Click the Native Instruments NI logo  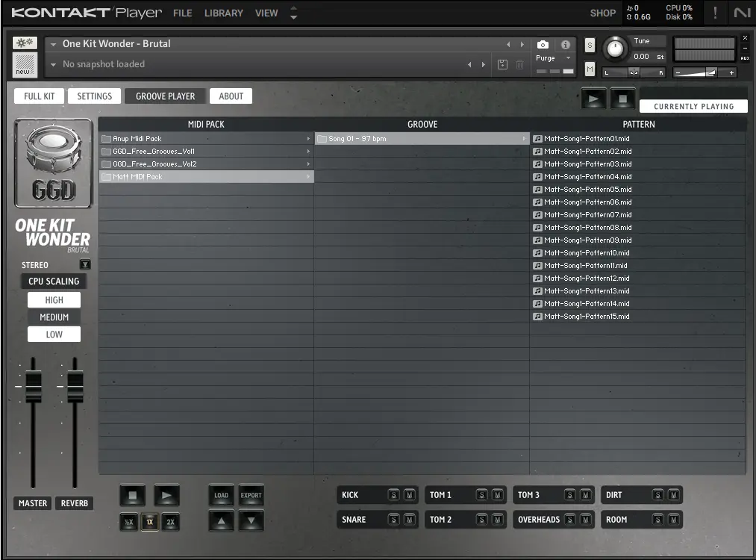coord(742,13)
